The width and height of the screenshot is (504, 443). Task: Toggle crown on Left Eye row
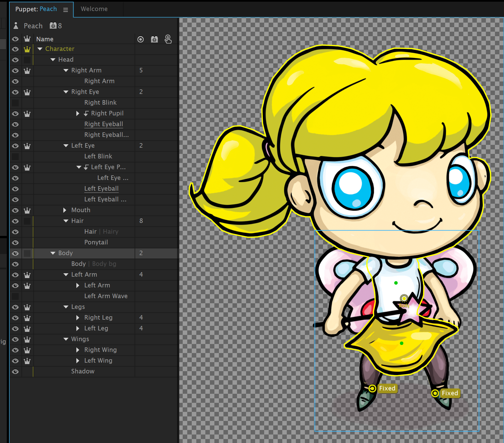coord(27,146)
